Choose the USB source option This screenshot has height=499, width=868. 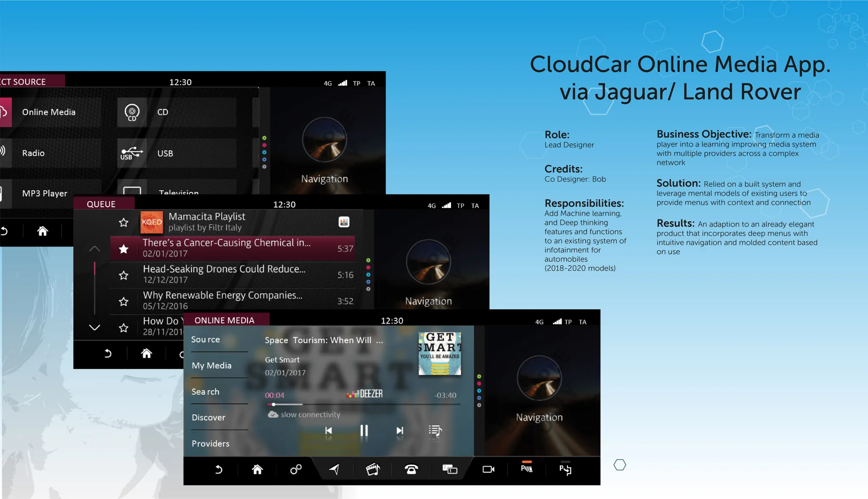point(165,153)
